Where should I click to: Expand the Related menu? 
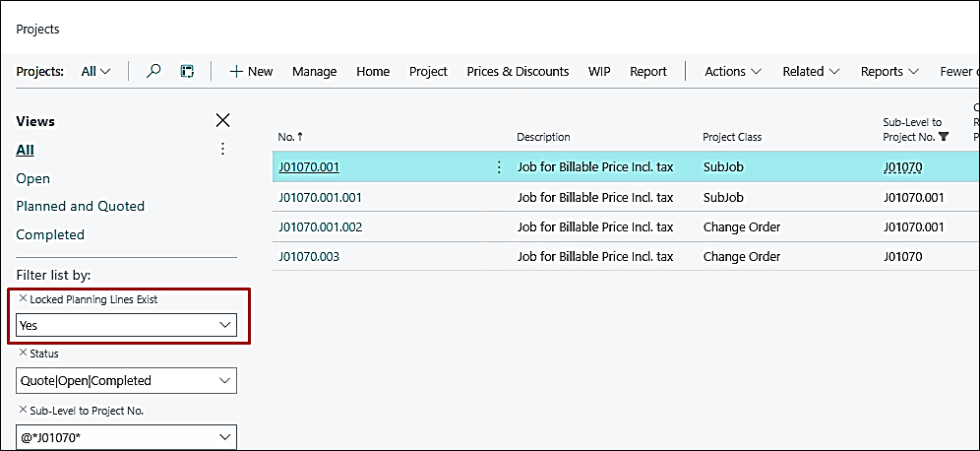coord(811,71)
